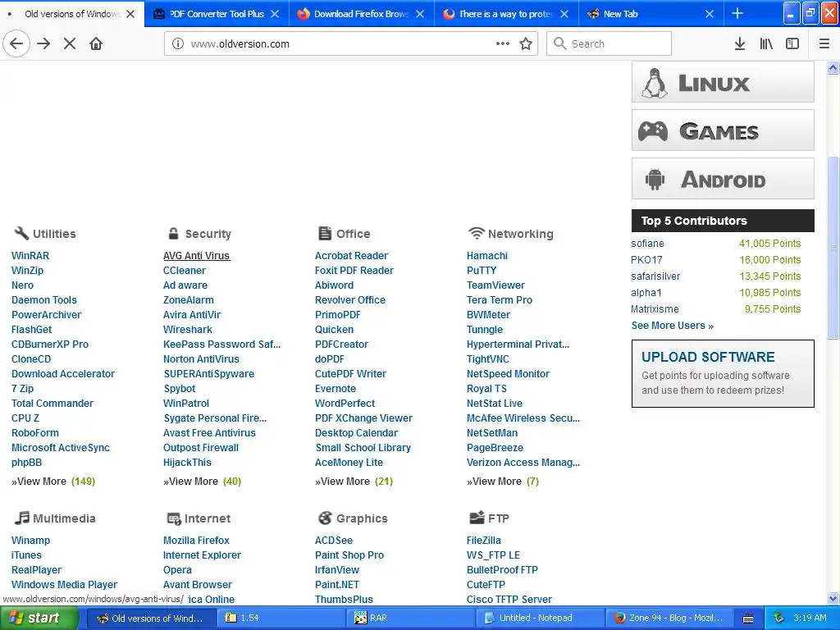Open the Android category button
The image size is (840, 630).
coord(723,179)
